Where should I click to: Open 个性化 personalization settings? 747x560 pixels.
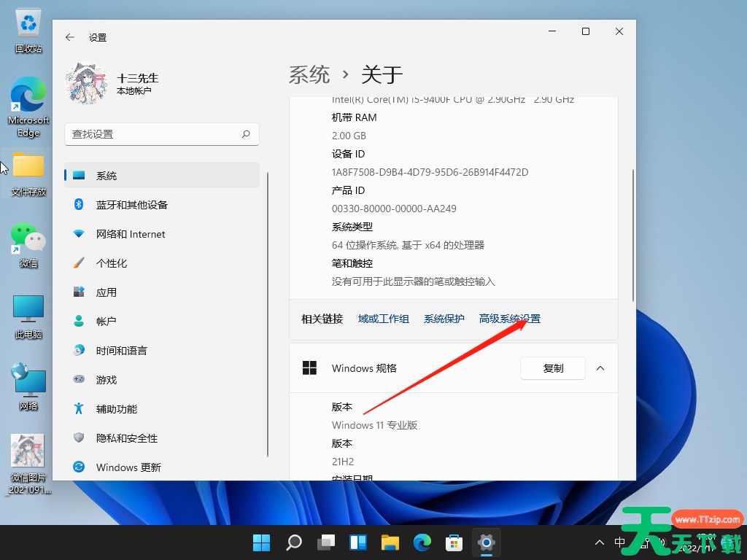pos(112,263)
